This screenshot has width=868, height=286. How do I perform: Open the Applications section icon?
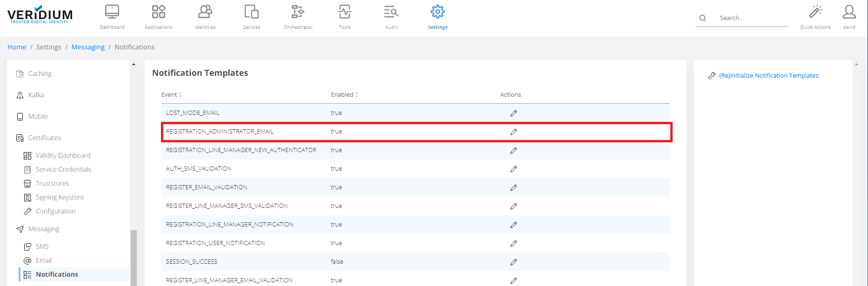pyautogui.click(x=159, y=12)
